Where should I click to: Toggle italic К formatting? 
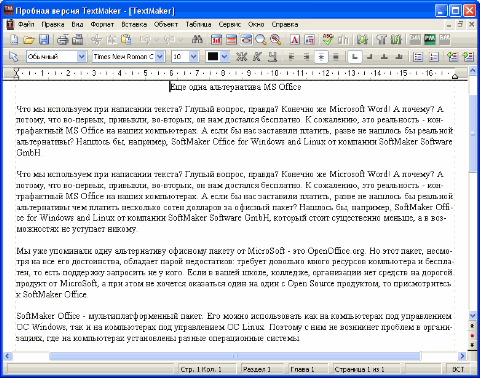pyautogui.click(x=257, y=57)
